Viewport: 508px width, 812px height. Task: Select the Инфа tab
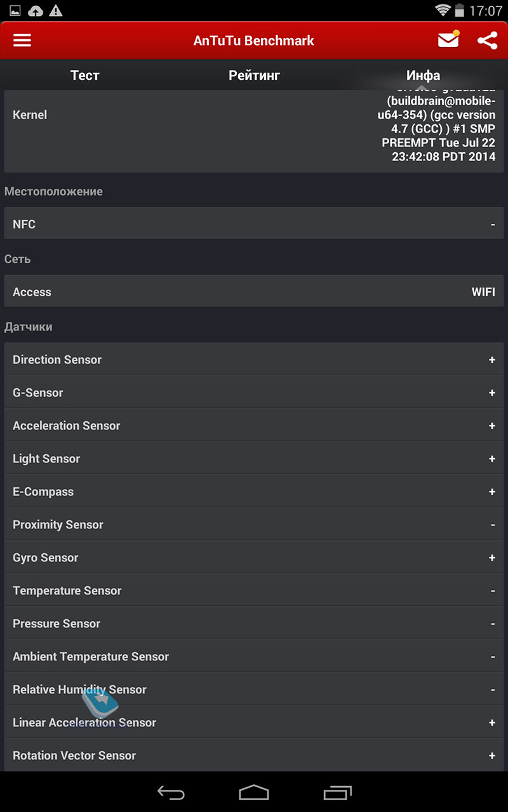coord(424,75)
